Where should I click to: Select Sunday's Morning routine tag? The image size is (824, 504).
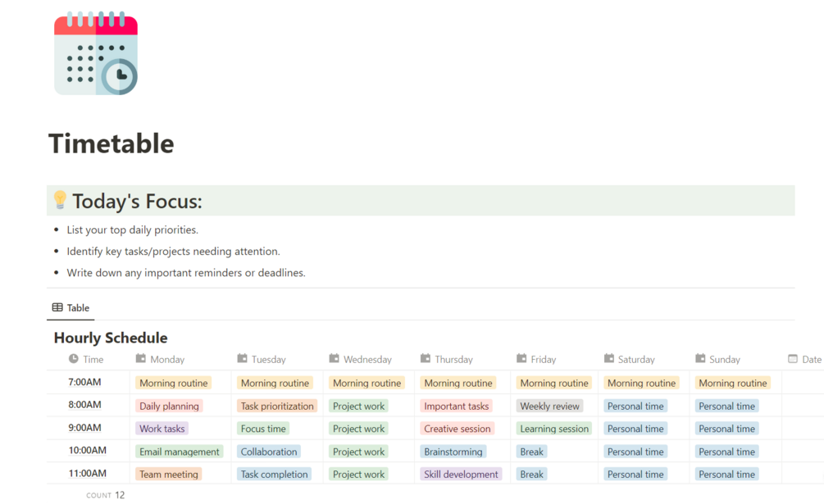[733, 383]
